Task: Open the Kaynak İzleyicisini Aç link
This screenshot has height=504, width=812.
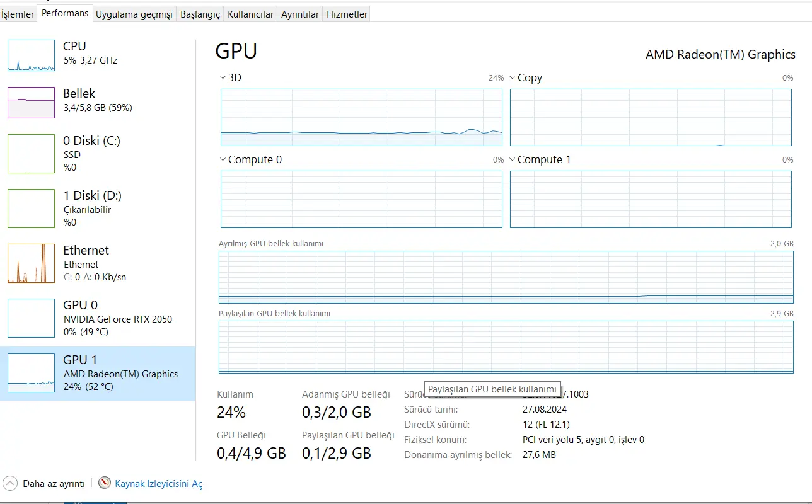Action: tap(159, 484)
